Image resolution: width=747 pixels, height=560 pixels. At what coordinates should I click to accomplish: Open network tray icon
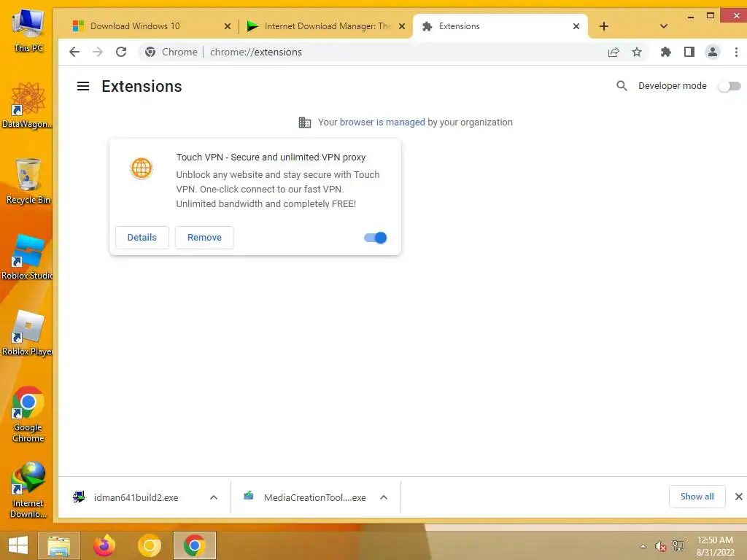(678, 546)
